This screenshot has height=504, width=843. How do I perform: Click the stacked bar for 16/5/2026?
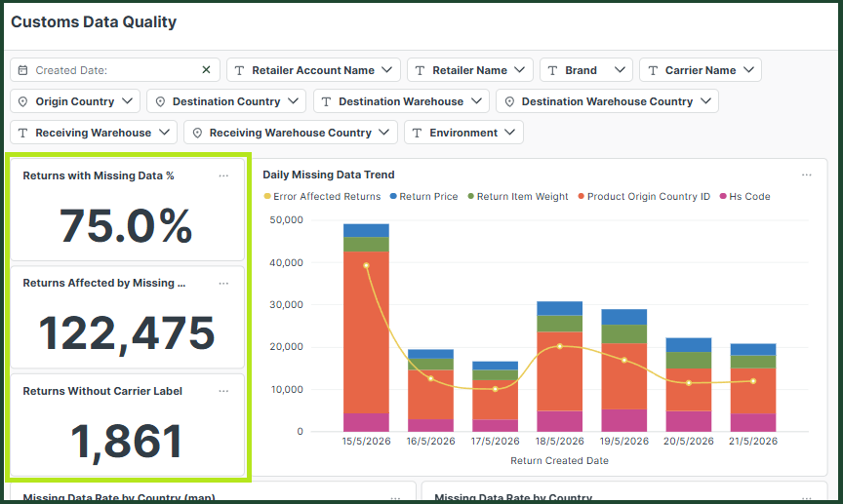click(x=430, y=391)
